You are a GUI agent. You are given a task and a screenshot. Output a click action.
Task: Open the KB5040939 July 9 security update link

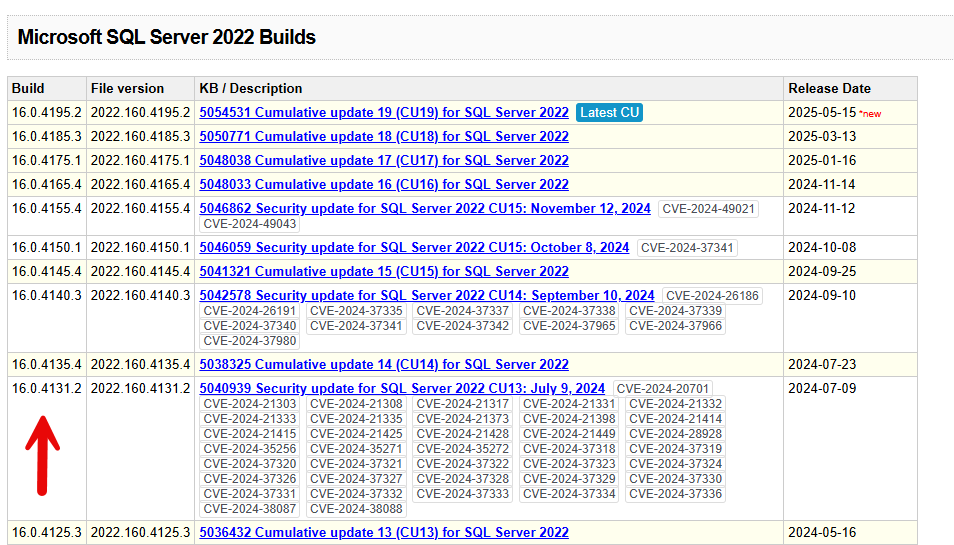point(402,388)
